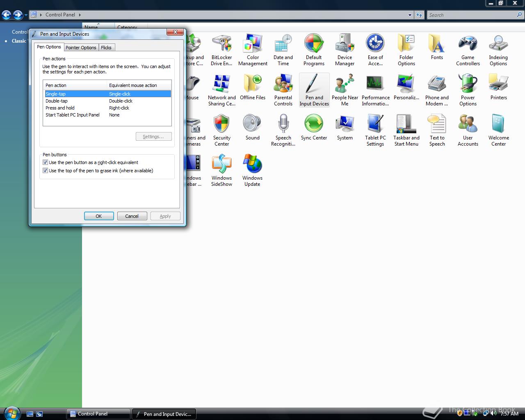Viewport: 525px width, 420px height.
Task: Open Default Programs icon
Action: (314, 50)
